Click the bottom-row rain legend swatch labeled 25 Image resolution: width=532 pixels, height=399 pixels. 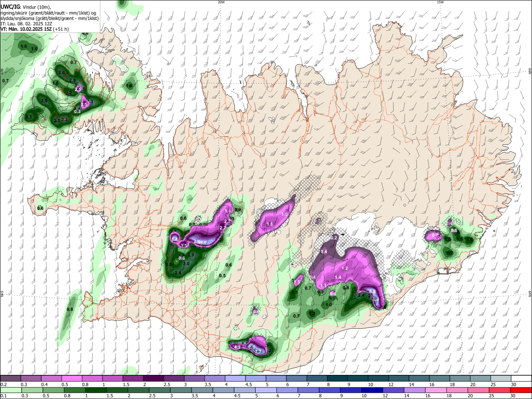pyautogui.click(x=499, y=390)
